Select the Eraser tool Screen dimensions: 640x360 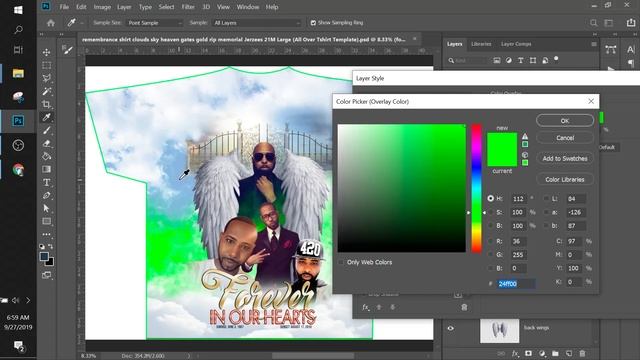(47, 143)
